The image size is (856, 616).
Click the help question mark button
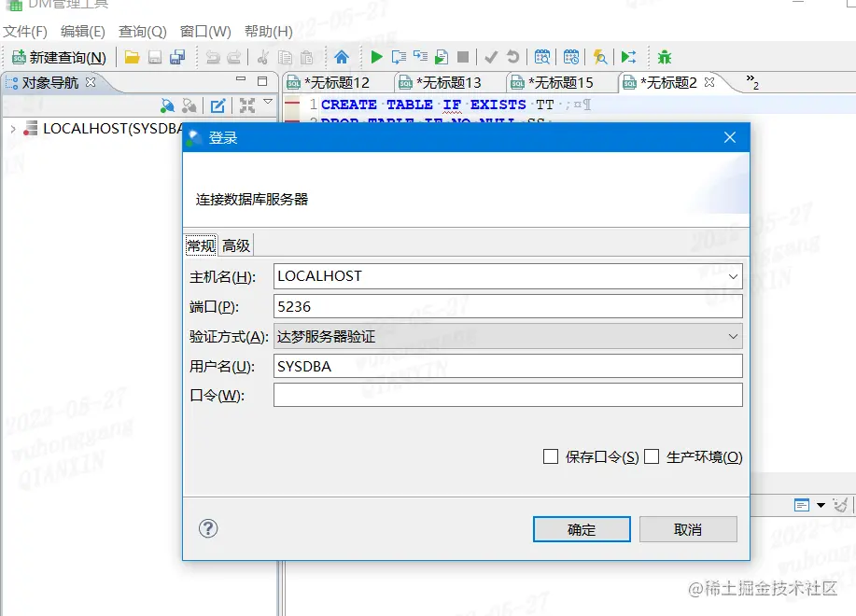(x=208, y=528)
